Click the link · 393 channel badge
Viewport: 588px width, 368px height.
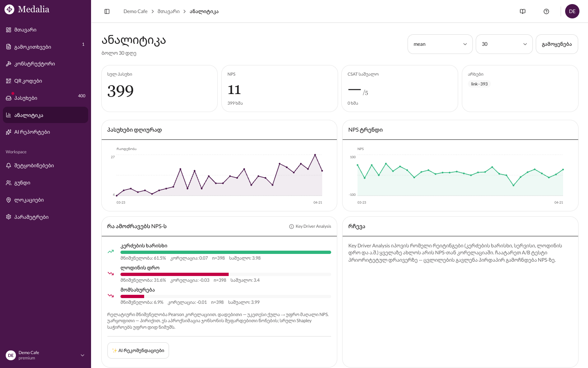click(x=479, y=83)
